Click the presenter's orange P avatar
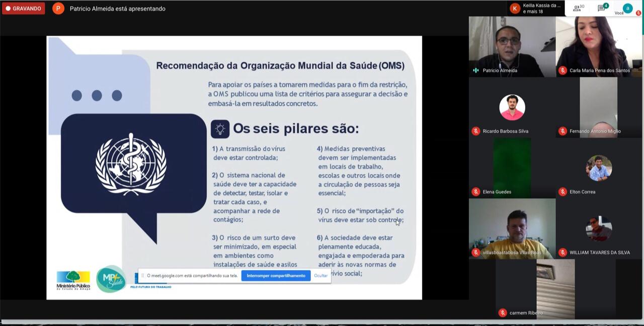 click(58, 9)
